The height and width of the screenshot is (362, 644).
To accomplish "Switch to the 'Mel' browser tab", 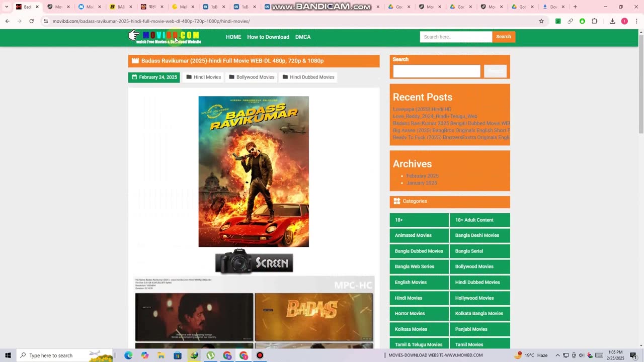I will tap(183, 7).
